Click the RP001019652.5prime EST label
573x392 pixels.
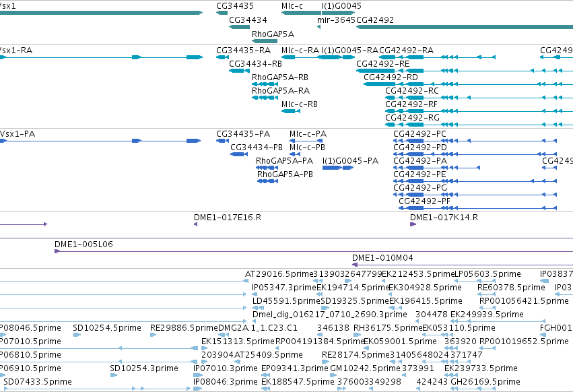(524, 341)
